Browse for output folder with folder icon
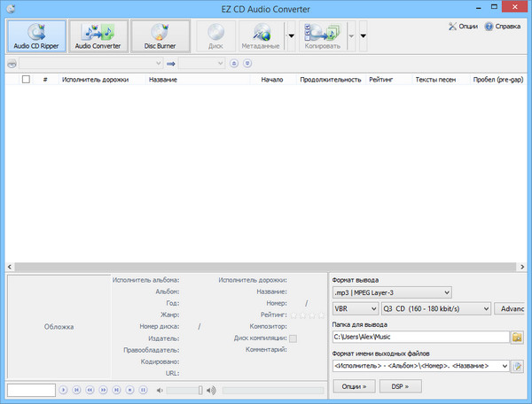 517,338
